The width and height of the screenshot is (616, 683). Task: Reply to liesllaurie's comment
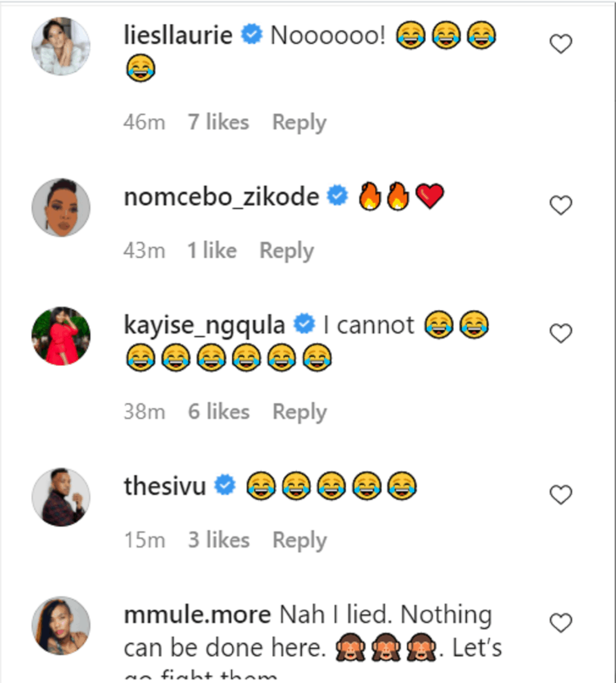pyautogui.click(x=299, y=122)
